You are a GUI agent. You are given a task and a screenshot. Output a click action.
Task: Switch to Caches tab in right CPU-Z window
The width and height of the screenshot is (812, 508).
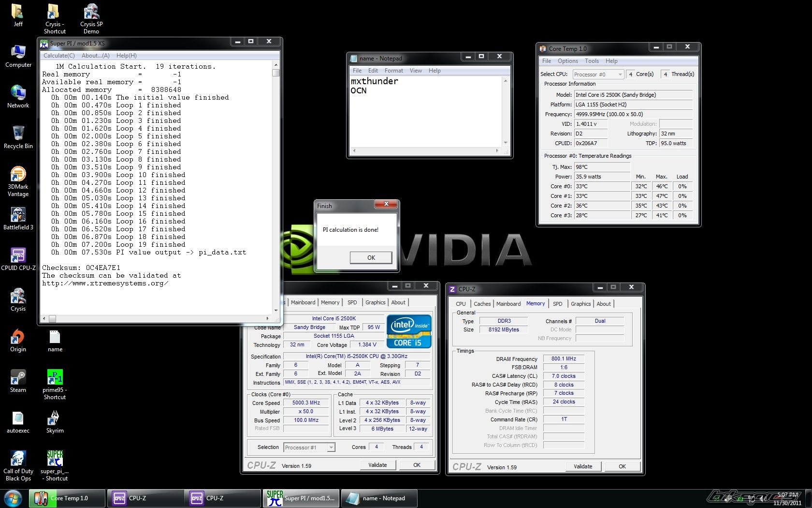(x=482, y=304)
